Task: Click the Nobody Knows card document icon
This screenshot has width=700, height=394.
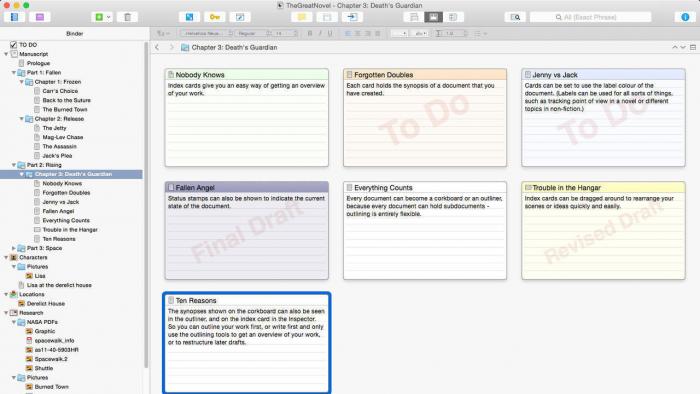Action: click(x=171, y=75)
